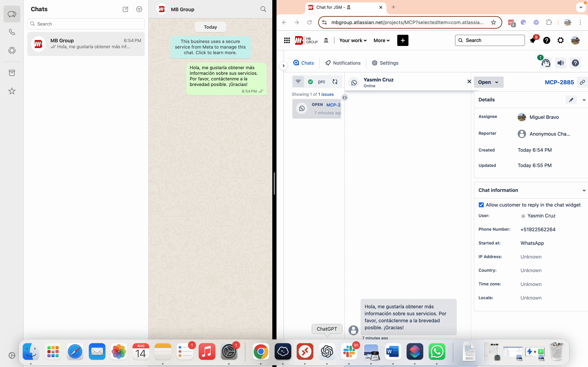The height and width of the screenshot is (367, 588).
Task: Expand the Your work menu
Action: (353, 41)
